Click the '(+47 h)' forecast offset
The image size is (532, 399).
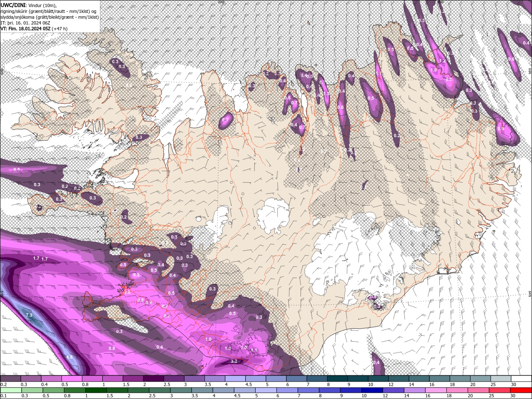(60, 29)
